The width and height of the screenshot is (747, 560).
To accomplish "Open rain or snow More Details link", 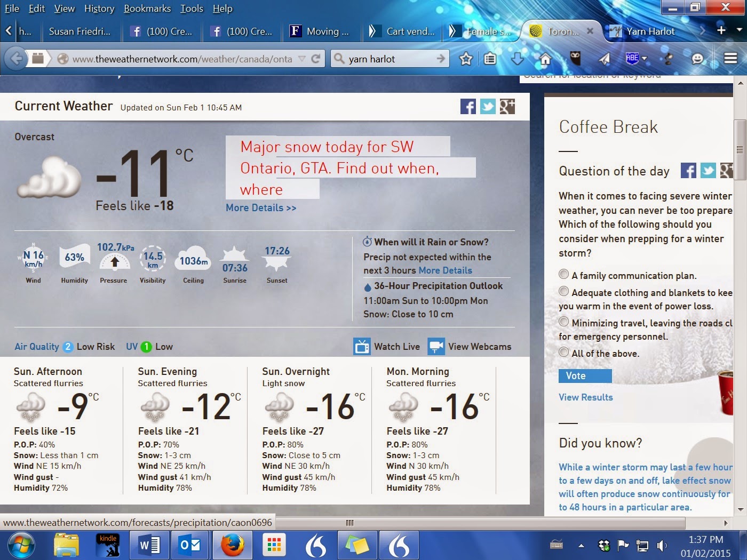I will (x=445, y=270).
